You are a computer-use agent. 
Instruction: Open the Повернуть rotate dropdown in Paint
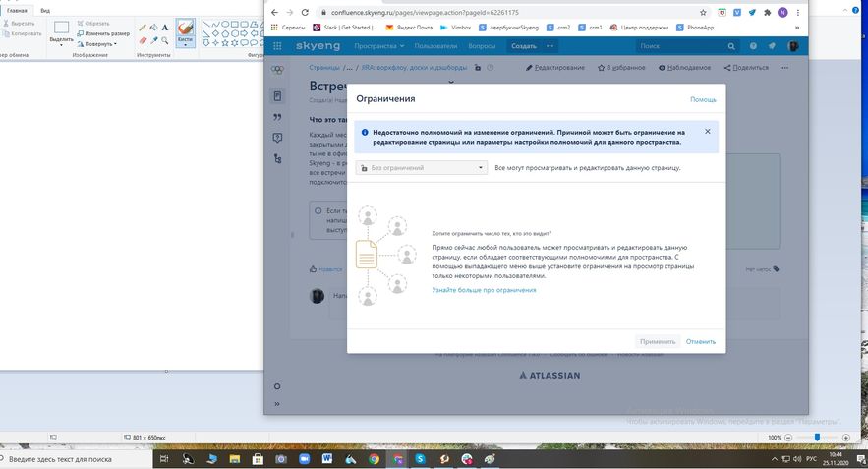pos(97,43)
